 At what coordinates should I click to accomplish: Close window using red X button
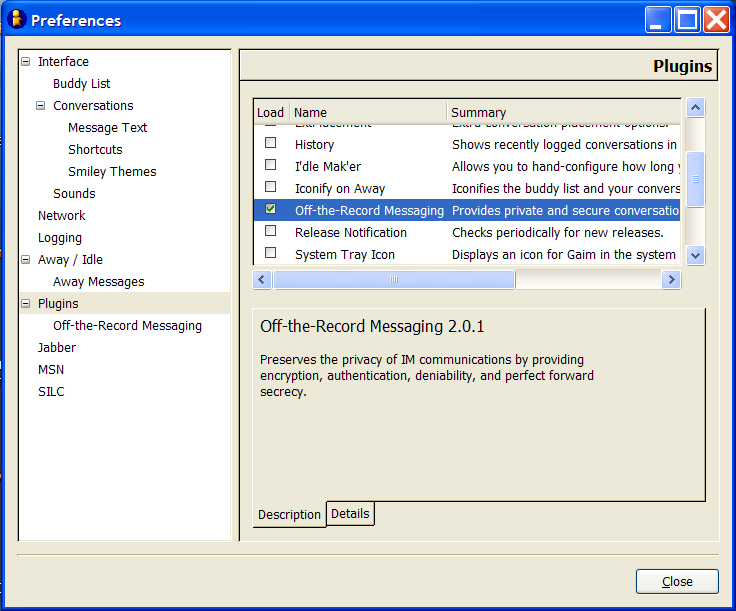(x=716, y=20)
